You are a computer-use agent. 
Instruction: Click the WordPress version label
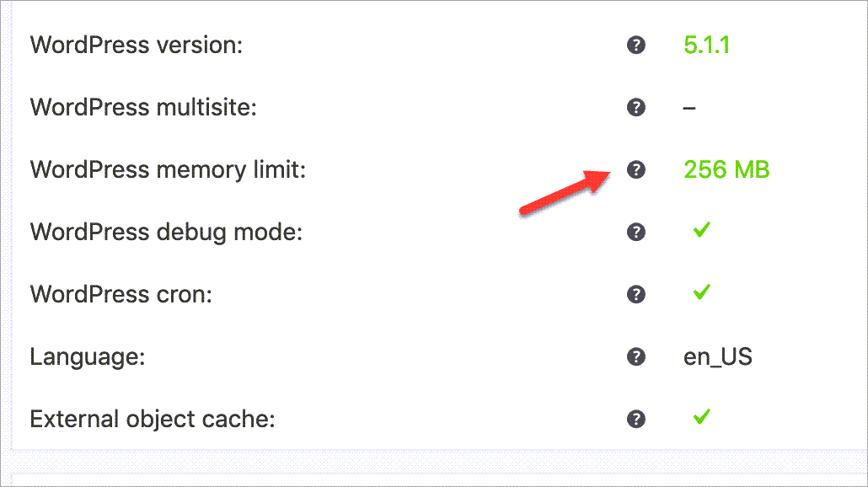tap(137, 45)
